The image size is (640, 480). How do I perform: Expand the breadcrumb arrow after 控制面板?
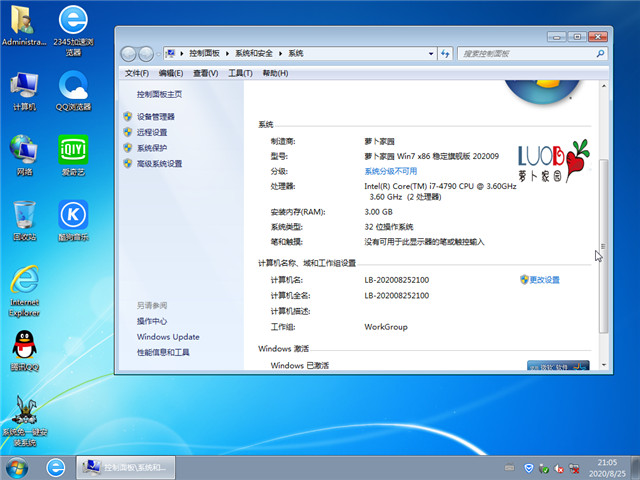[227, 53]
